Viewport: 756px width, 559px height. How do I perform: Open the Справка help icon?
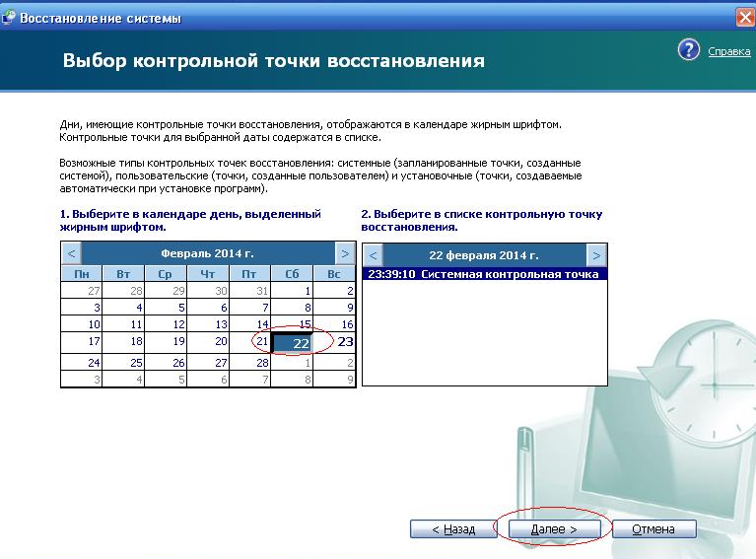(x=689, y=49)
